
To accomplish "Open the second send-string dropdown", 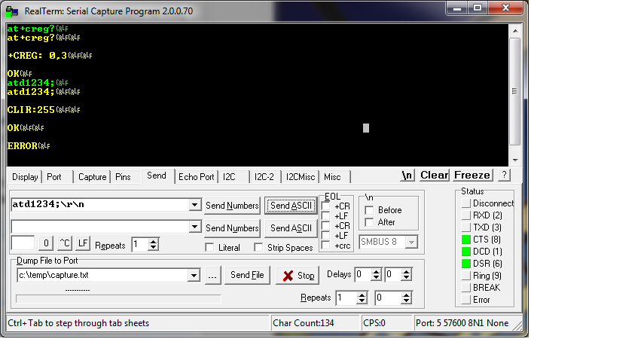I will click(195, 227).
